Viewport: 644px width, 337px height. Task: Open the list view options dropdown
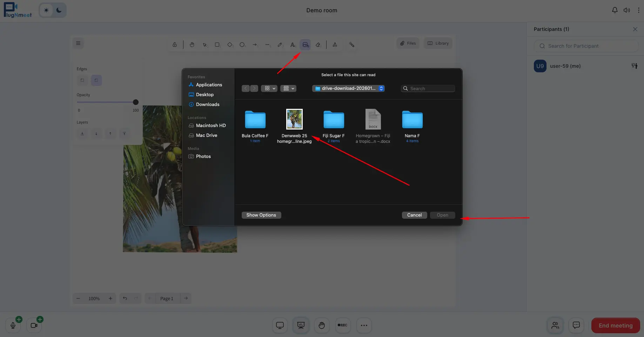click(288, 88)
